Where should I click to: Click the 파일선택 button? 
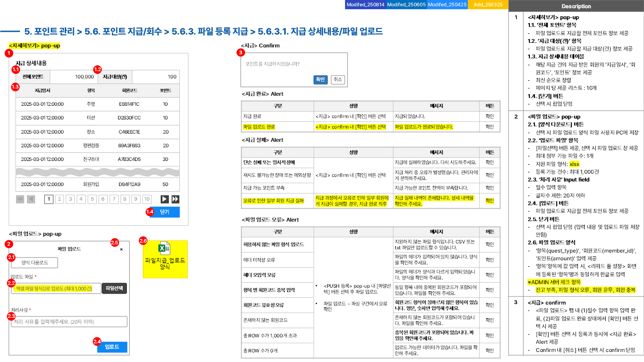(114, 288)
